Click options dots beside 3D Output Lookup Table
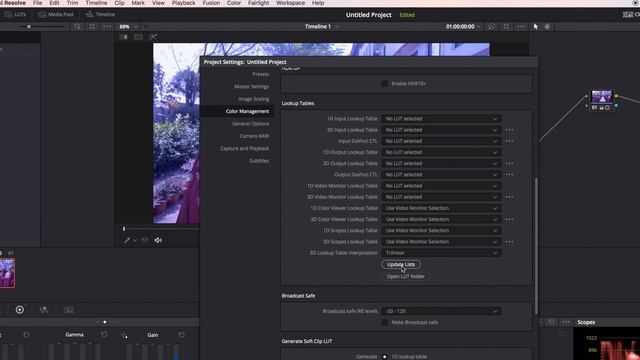This screenshot has width=640, height=360. click(509, 163)
